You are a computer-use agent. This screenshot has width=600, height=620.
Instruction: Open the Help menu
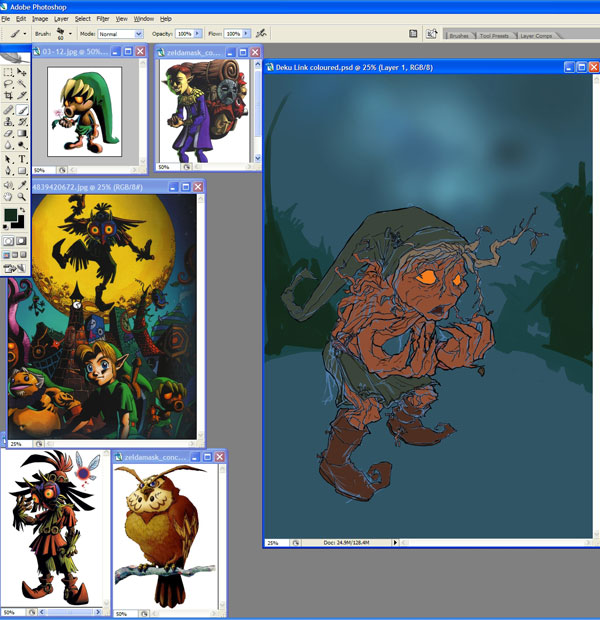[x=166, y=19]
